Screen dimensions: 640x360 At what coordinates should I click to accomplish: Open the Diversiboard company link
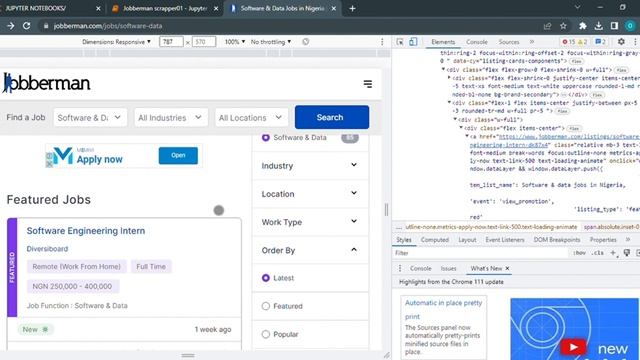coord(47,249)
